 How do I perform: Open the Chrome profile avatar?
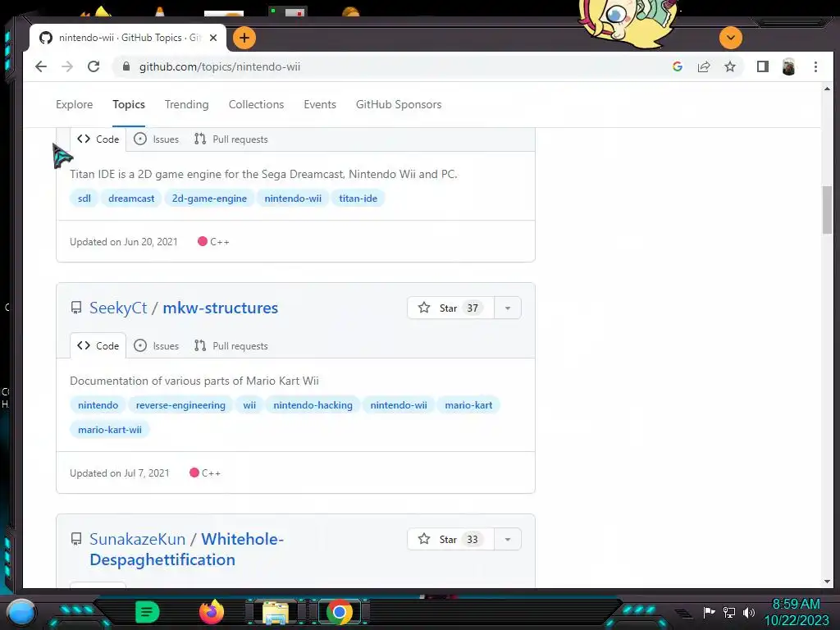pos(788,67)
